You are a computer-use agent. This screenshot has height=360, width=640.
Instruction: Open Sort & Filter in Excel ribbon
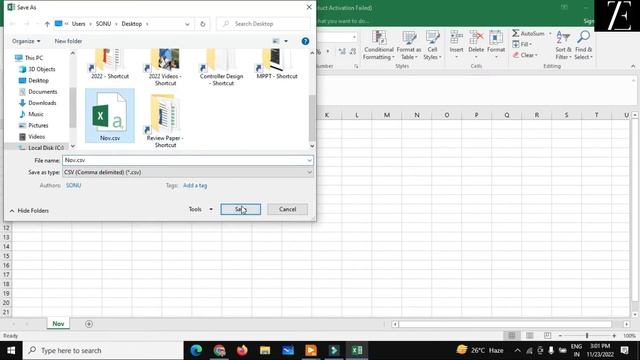click(x=563, y=45)
